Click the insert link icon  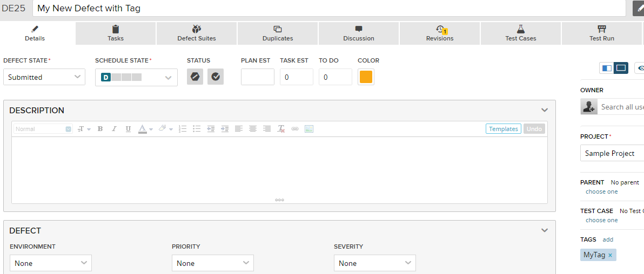click(x=295, y=129)
